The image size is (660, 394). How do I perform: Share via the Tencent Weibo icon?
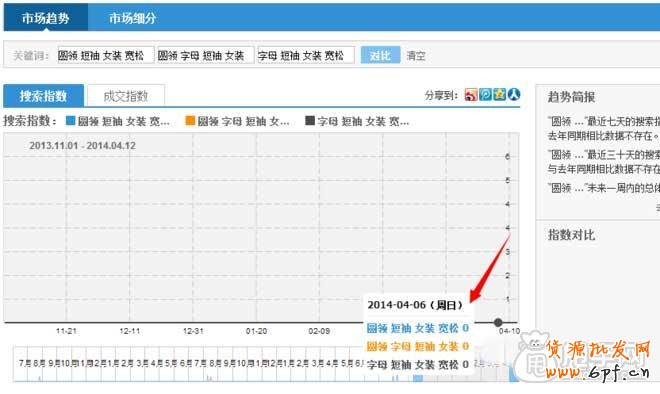point(485,95)
